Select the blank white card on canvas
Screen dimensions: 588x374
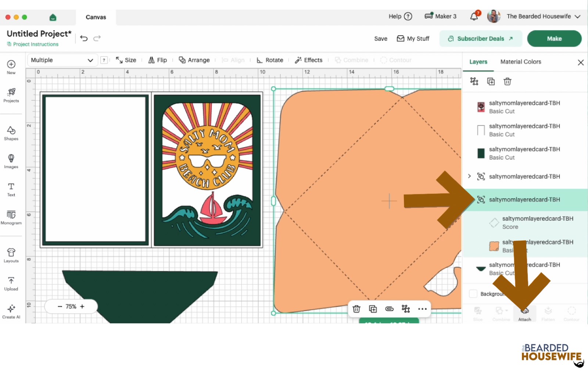96,170
